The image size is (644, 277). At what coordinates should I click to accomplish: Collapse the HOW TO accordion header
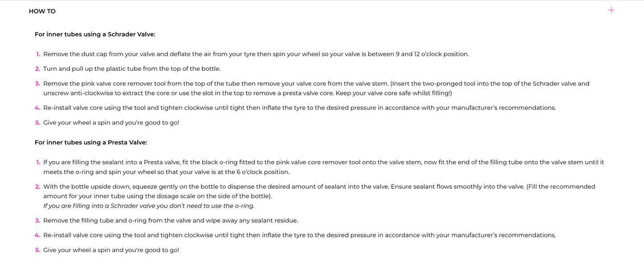pyautogui.click(x=42, y=11)
